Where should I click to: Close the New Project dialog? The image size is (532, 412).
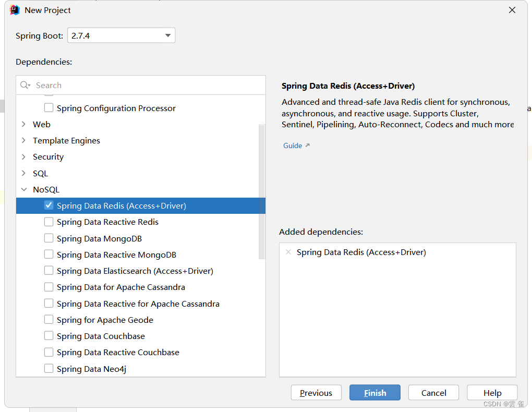point(512,10)
